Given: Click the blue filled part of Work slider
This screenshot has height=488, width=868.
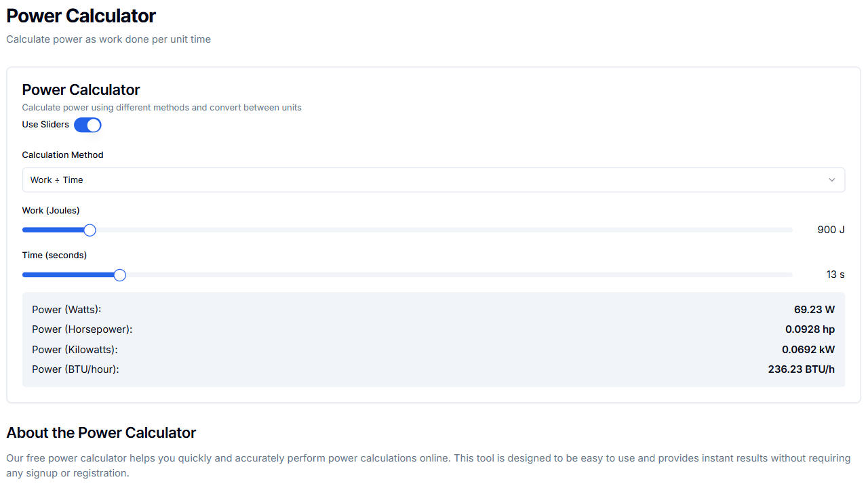Looking at the screenshot, I should [54, 230].
